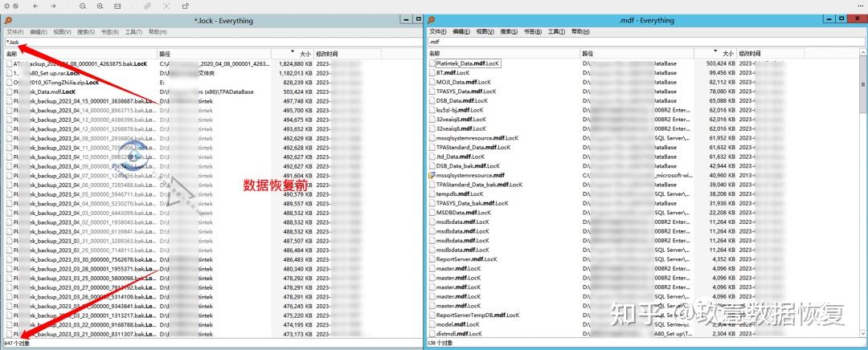Image resolution: width=868 pixels, height=350 pixels.
Task: Click the vertical scrollbar in the .mdf window
Action: coord(863,193)
